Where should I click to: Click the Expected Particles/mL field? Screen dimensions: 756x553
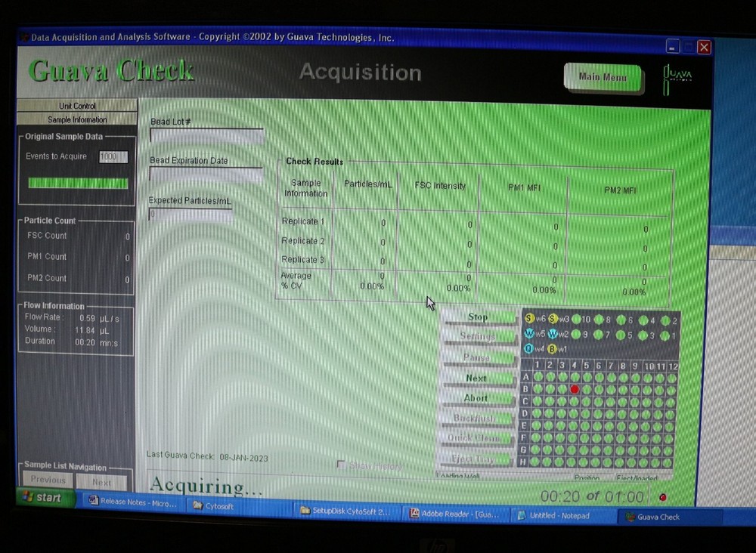point(191,215)
